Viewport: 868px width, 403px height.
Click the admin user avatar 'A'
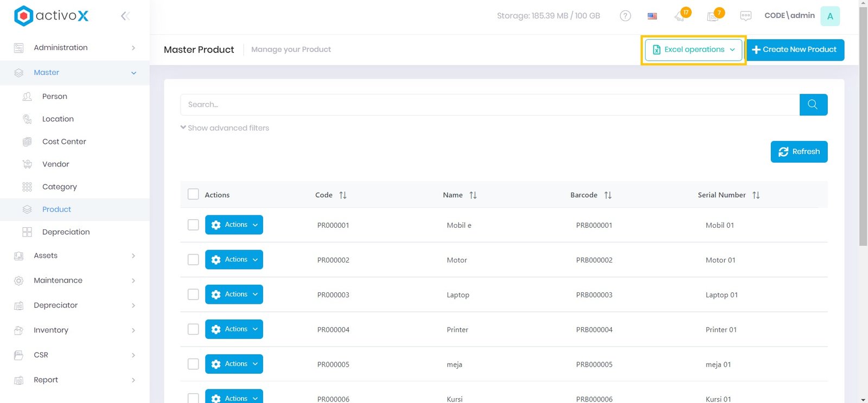point(829,16)
